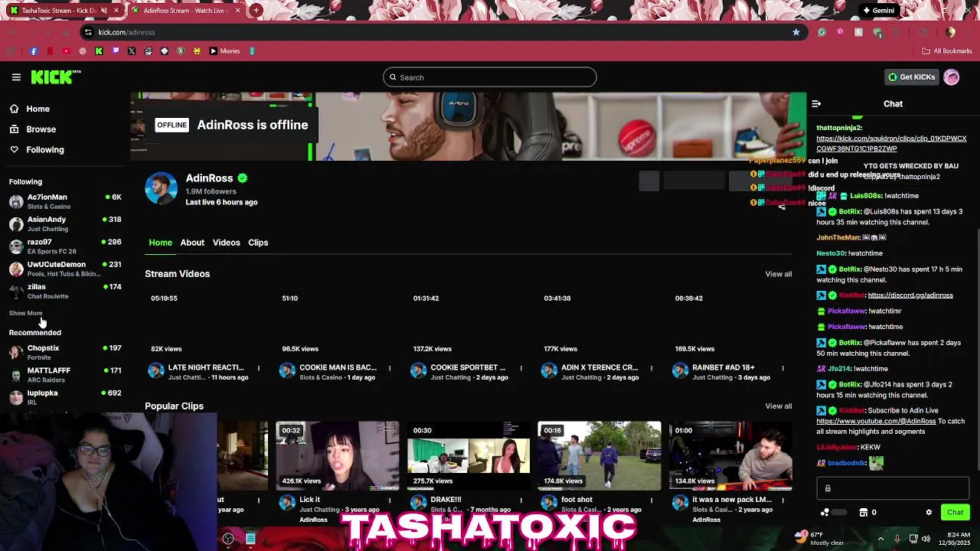980x551 pixels.
Task: Click the taskbar microphone icon
Action: (897, 538)
